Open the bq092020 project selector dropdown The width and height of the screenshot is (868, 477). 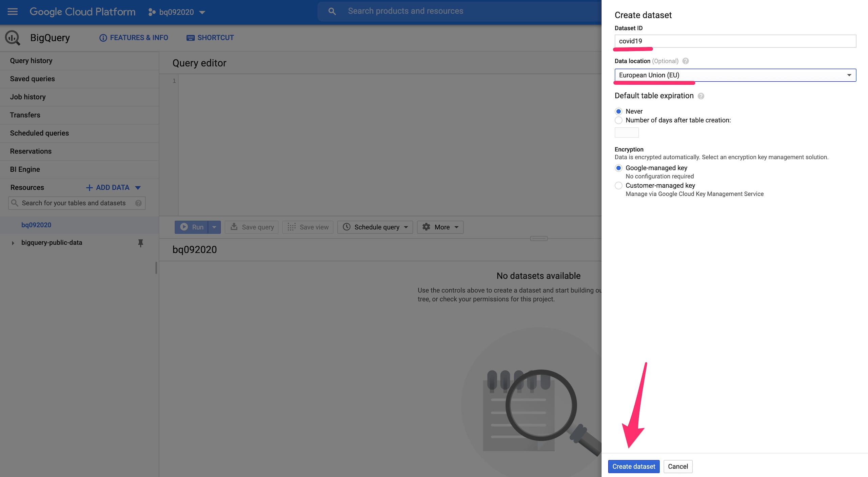[x=177, y=12]
